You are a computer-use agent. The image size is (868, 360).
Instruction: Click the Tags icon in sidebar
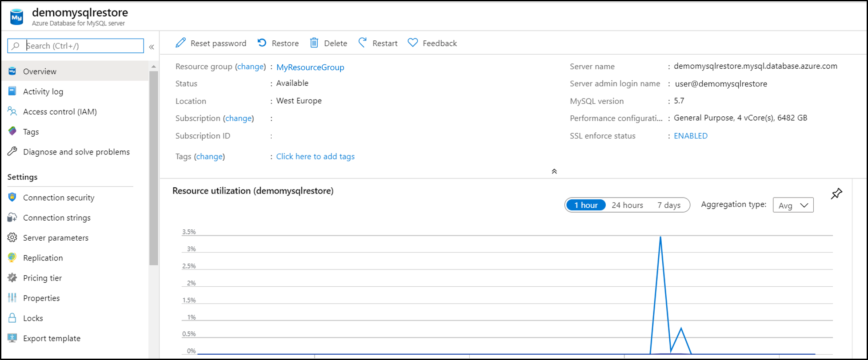coord(12,131)
